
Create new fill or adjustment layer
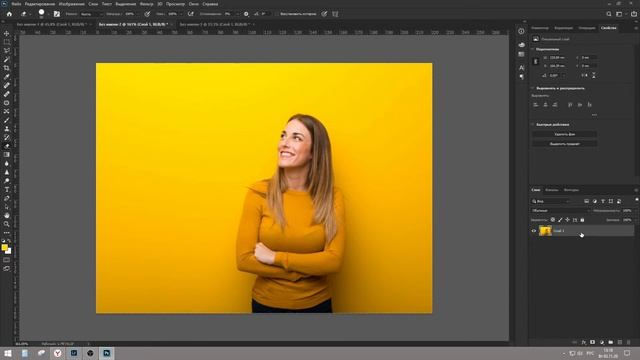(602, 342)
